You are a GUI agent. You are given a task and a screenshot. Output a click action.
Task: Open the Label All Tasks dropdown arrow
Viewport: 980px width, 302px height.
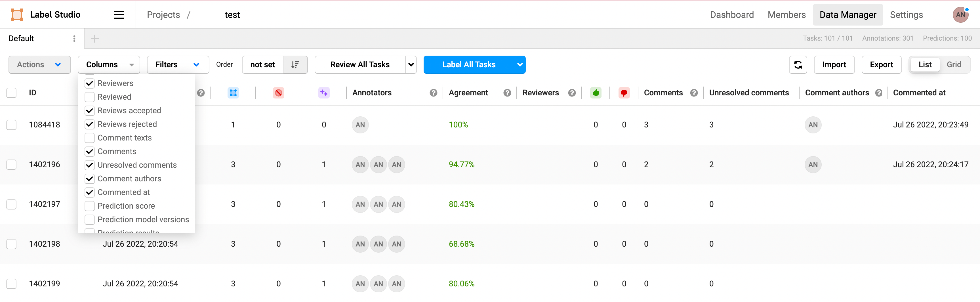(x=520, y=65)
